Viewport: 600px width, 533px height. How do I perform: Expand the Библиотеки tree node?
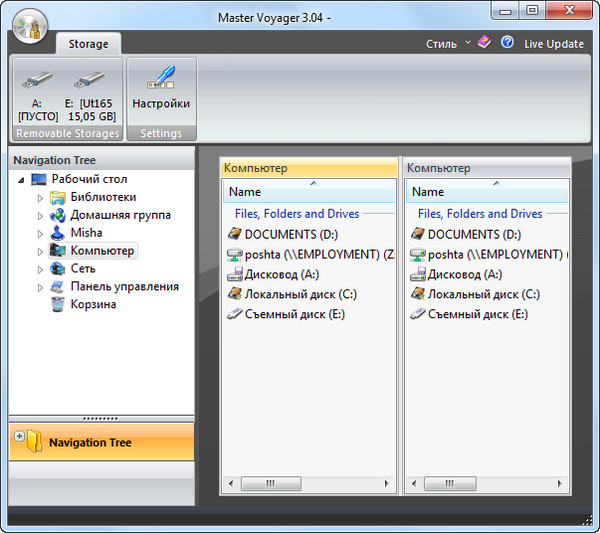(x=41, y=198)
